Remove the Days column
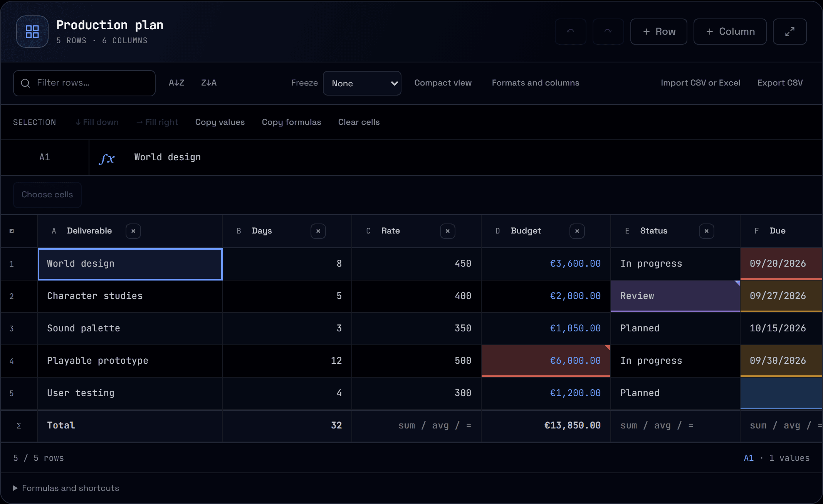 pyautogui.click(x=318, y=231)
